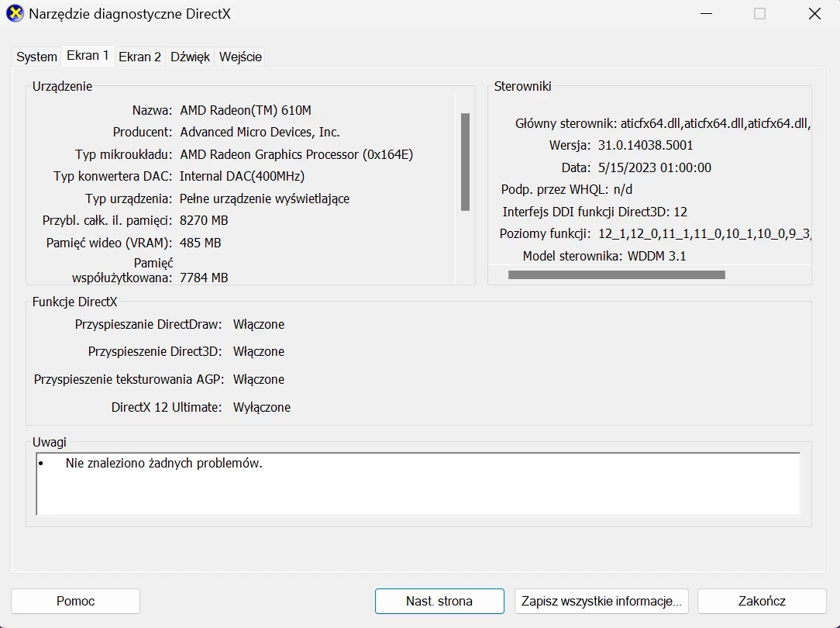The image size is (840, 628).
Task: Click the DirectX diagnostic tool title icon
Action: [x=15, y=13]
